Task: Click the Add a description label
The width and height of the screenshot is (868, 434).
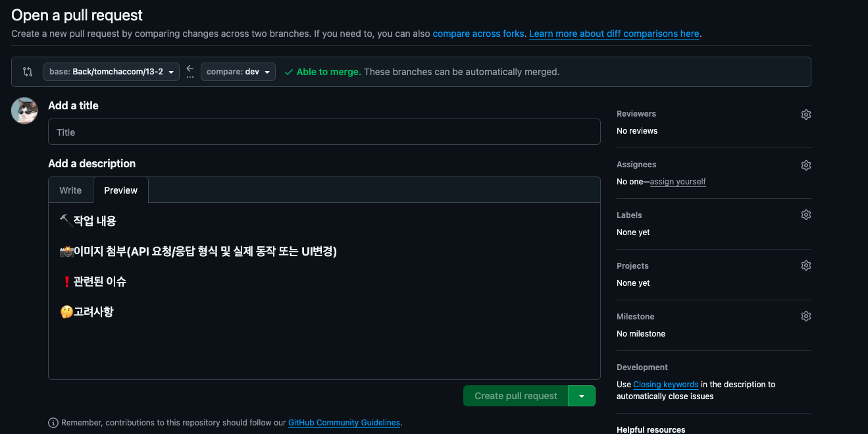Action: [x=91, y=163]
